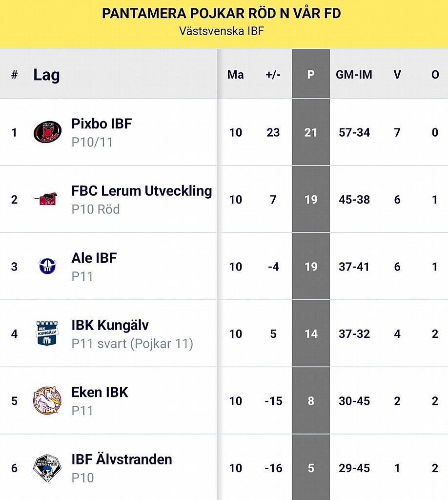
Task: Open IBK Kungälv team link
Action: coord(110,325)
